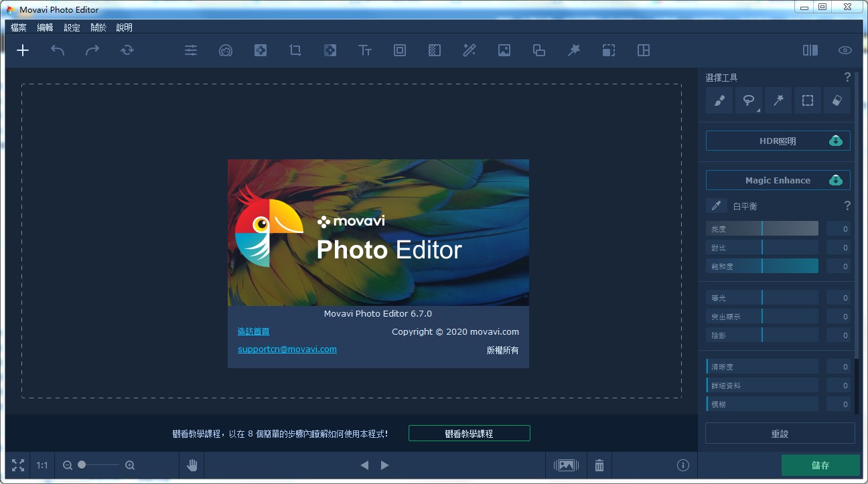The width and height of the screenshot is (868, 484).
Task: Open the 設定 menu
Action: (72, 27)
